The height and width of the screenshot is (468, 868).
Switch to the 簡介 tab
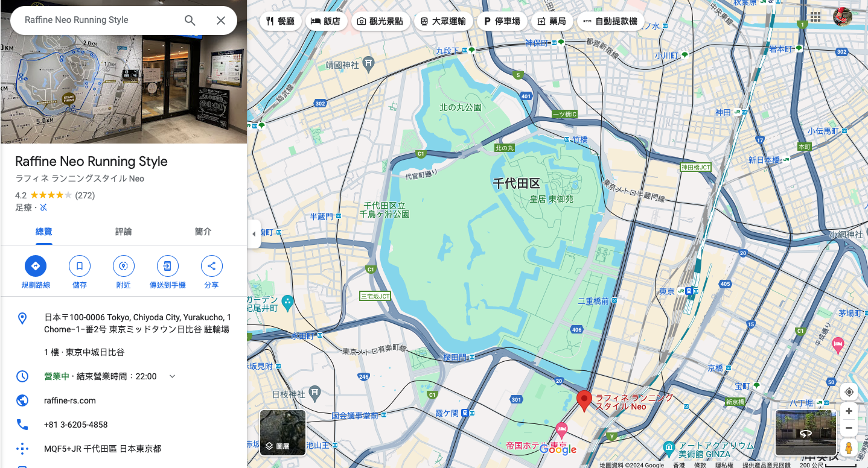click(x=203, y=232)
